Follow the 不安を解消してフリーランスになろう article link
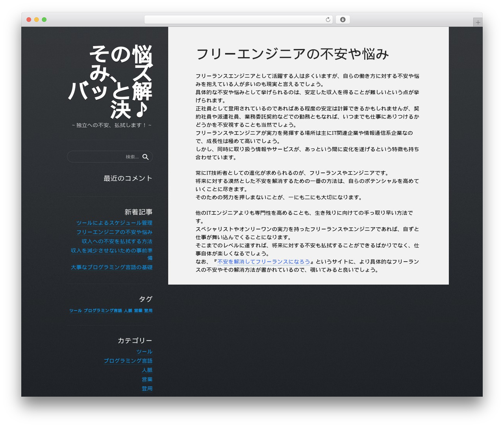This screenshot has width=504, height=427. click(264, 262)
